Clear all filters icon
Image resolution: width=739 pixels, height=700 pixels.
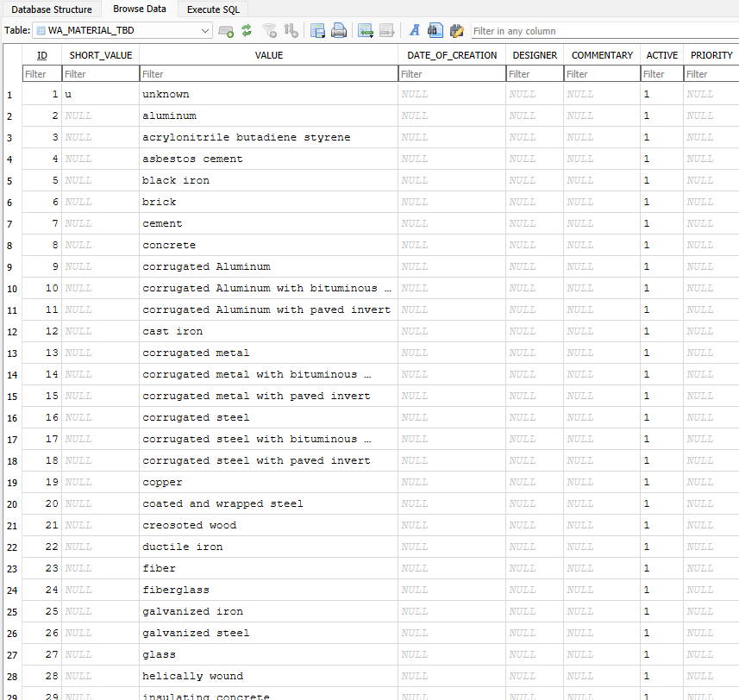click(270, 31)
